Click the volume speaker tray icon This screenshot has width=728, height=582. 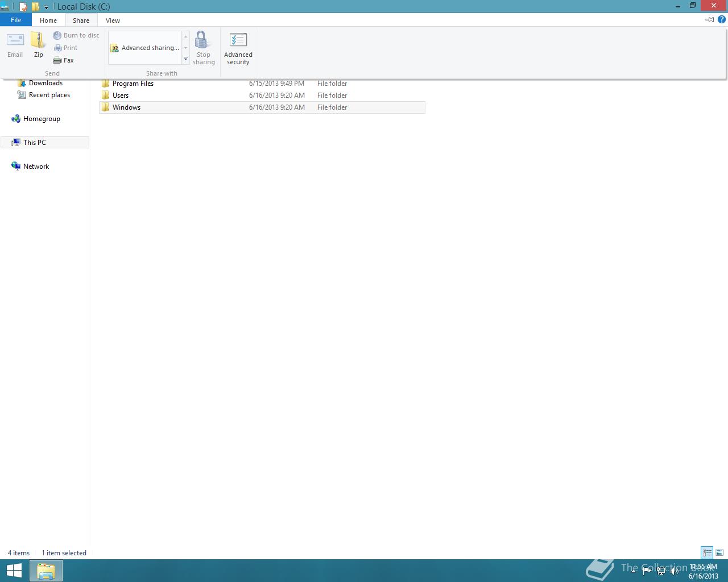(675, 571)
